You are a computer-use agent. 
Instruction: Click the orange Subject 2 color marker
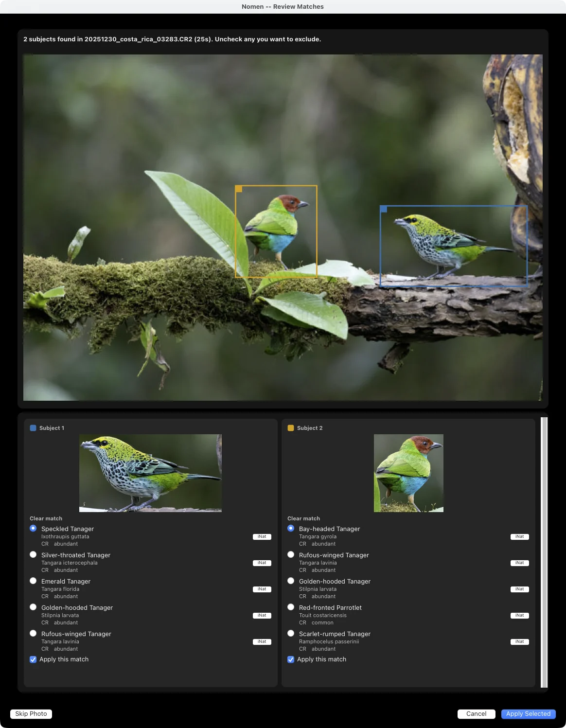tap(291, 428)
